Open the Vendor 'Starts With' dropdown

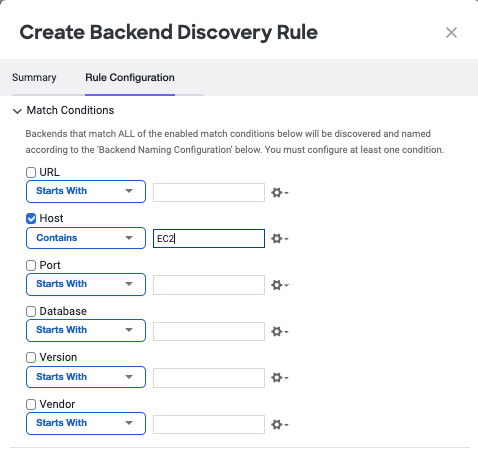[x=86, y=423]
